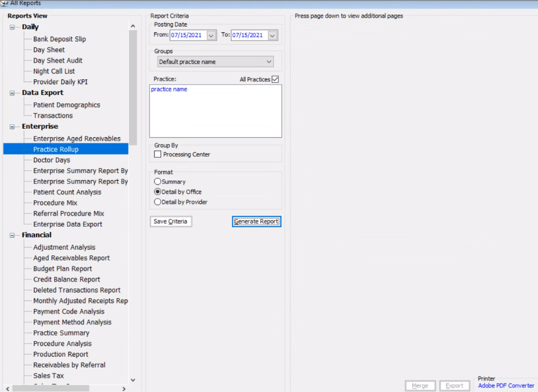538x392 pixels.
Task: Select the Budget Plan Report
Action: click(x=63, y=269)
